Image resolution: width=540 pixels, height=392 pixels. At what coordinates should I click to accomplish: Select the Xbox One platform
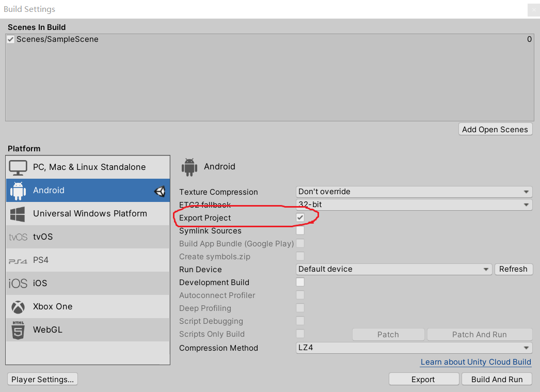coord(88,307)
